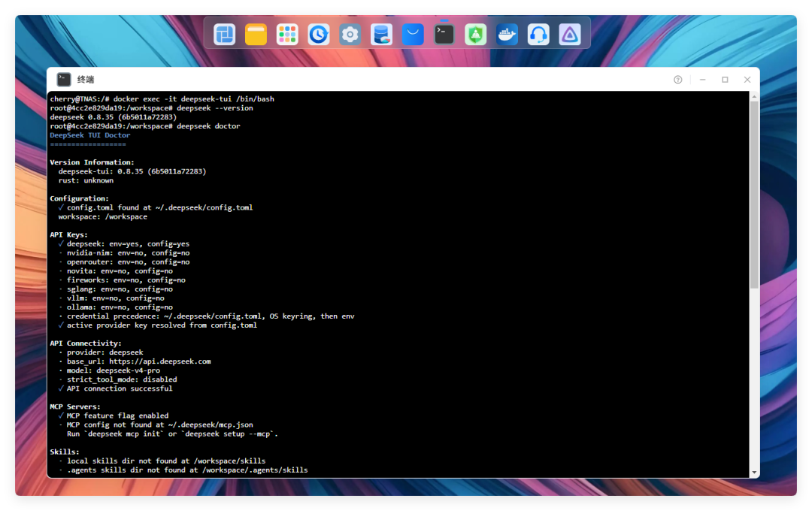Click 'MCP config not found at ~/.deepseek/mcp.json'

pyautogui.click(x=156, y=425)
